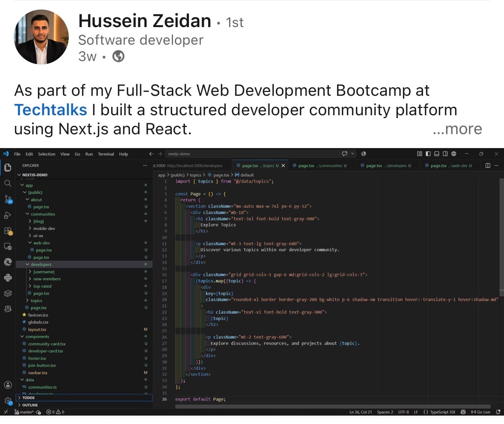Open the Edge browser tools icon

(x=8, y=262)
